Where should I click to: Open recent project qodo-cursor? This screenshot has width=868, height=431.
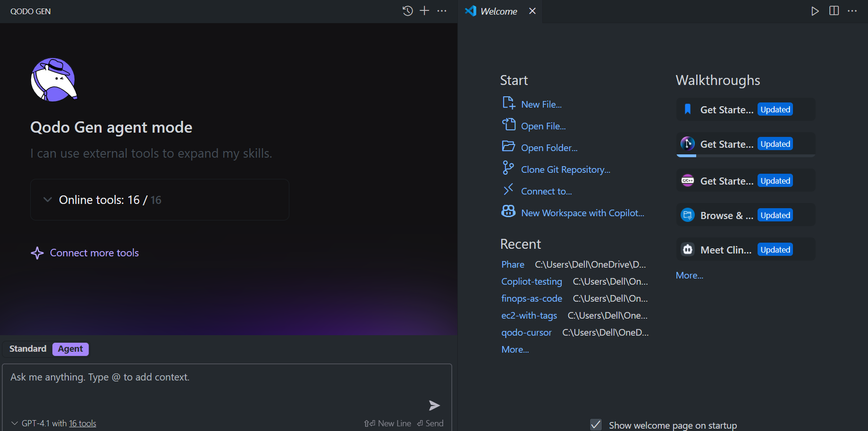[526, 332]
